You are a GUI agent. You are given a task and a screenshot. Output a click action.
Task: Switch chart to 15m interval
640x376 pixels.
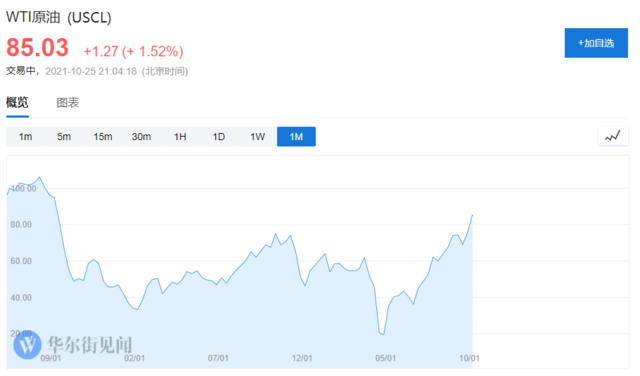102,137
